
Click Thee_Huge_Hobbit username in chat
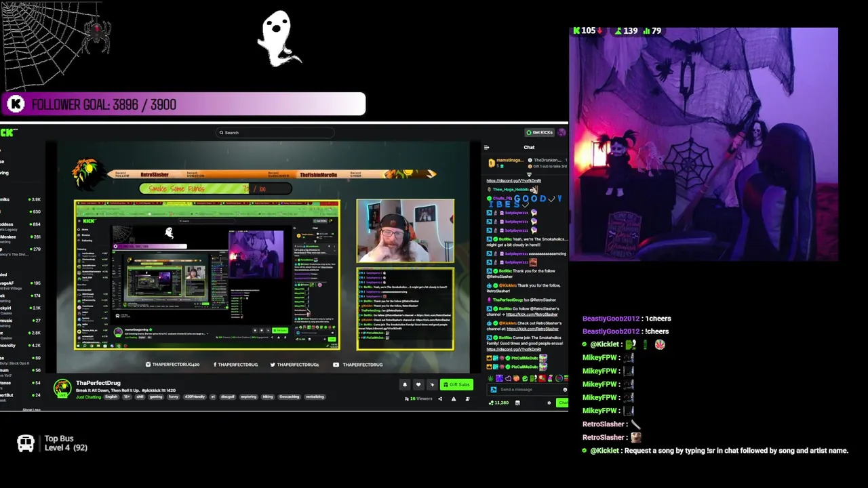coord(510,190)
